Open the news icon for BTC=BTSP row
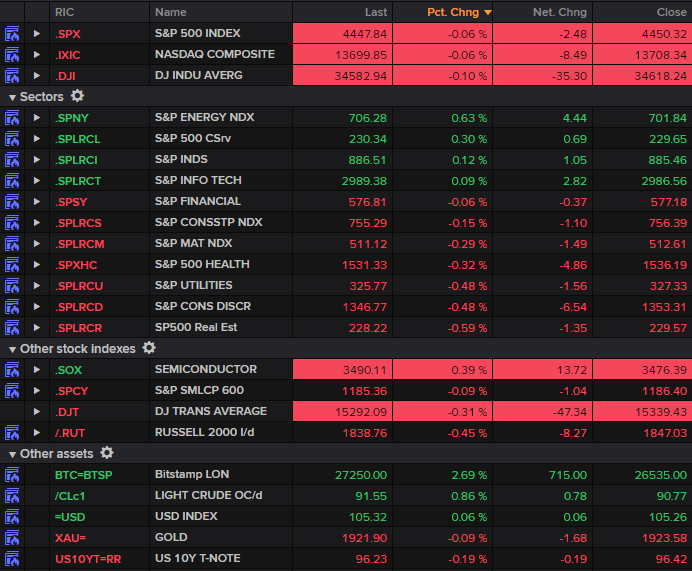This screenshot has width=692, height=571. (12, 475)
